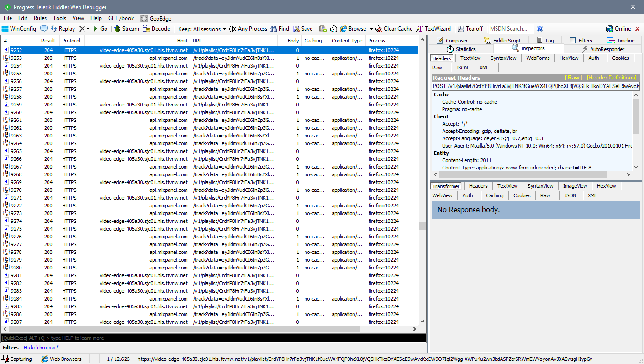The image size is (644, 364).
Task: Click the Remove sessions X icon
Action: [x=82, y=29]
